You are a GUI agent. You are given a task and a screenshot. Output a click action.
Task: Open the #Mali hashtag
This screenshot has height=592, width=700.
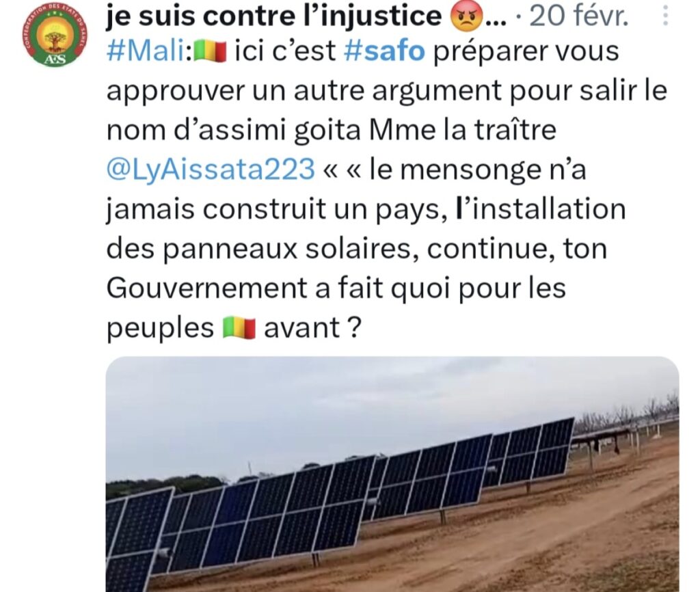point(146,51)
